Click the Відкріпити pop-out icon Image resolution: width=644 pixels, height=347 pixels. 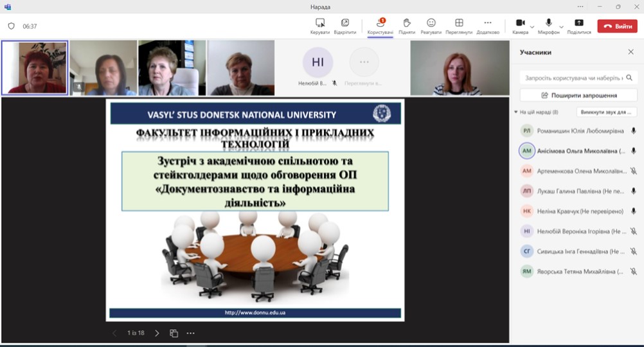[345, 23]
